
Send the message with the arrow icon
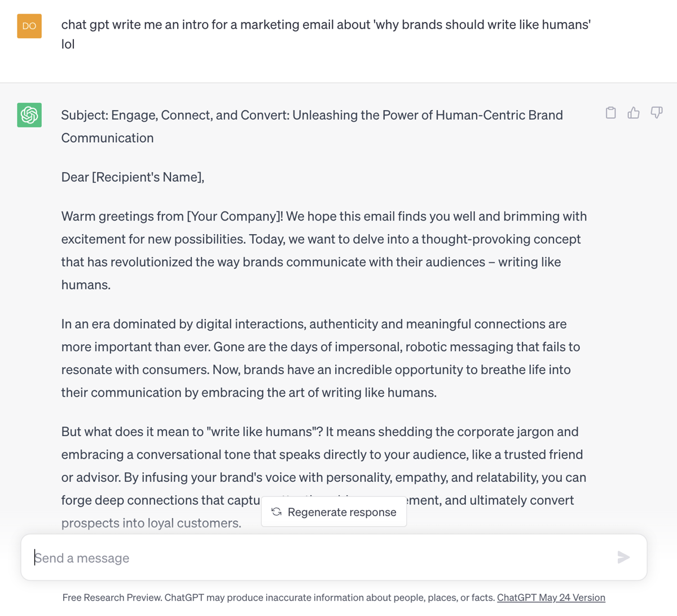pos(623,557)
